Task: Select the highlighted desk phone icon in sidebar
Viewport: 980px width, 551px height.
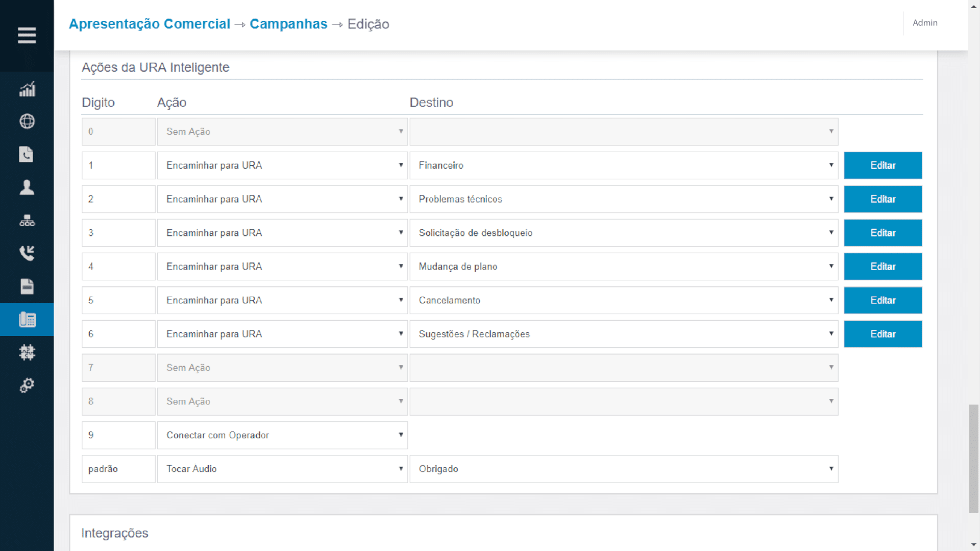Action: pyautogui.click(x=27, y=320)
